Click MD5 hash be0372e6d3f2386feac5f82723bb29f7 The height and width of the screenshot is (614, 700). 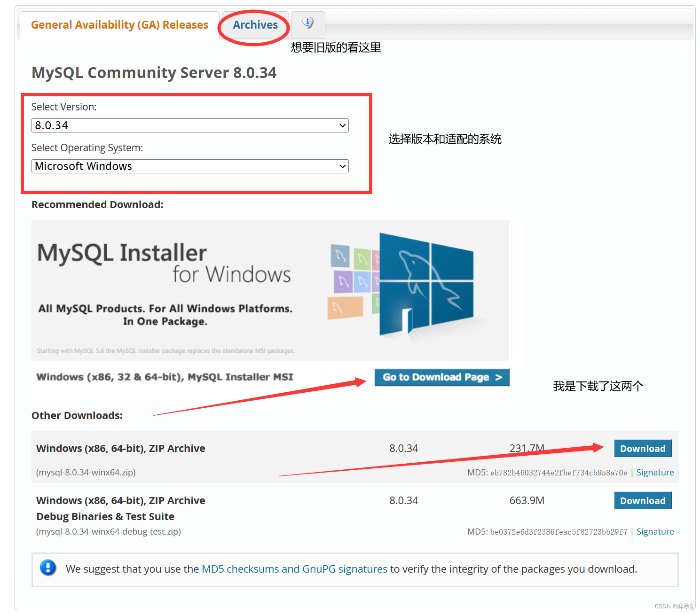(x=558, y=532)
